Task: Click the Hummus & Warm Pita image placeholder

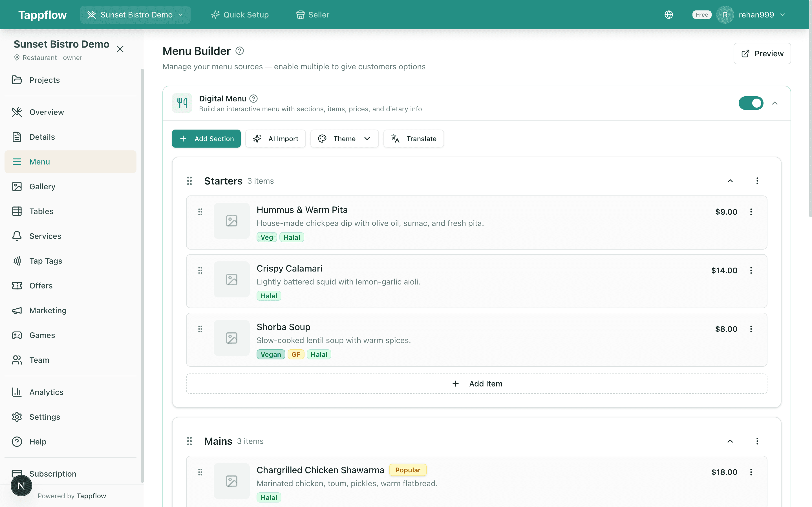Action: coord(231,221)
